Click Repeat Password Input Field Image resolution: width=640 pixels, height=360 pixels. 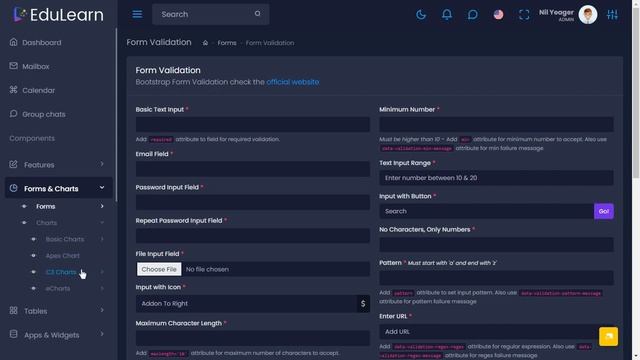point(253,236)
